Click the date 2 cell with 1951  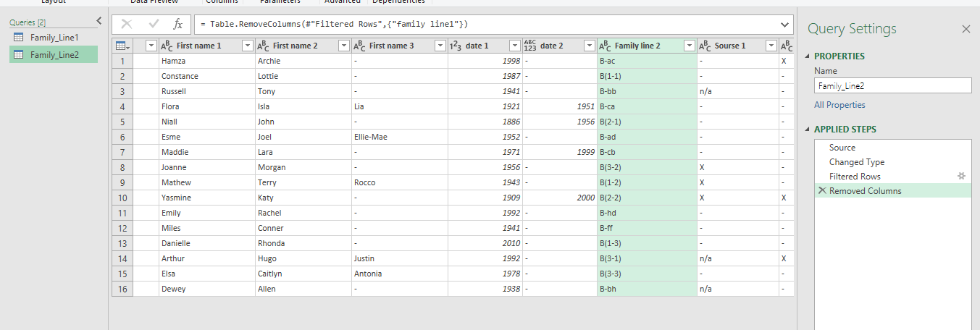[560, 106]
